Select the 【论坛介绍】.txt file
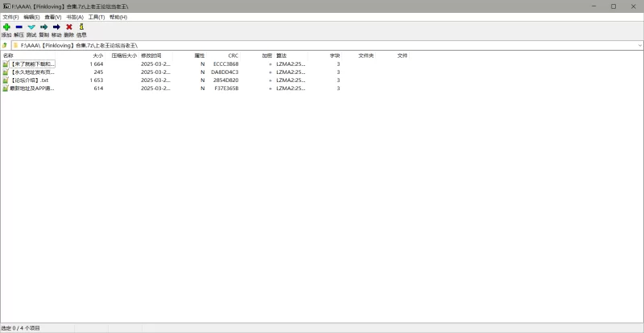The image size is (644, 333). (x=31, y=80)
